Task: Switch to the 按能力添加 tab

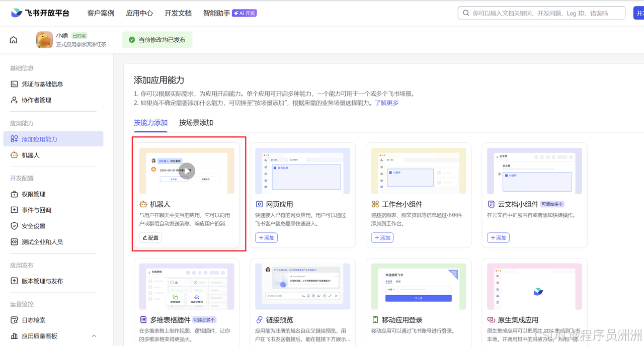Action: [150, 123]
